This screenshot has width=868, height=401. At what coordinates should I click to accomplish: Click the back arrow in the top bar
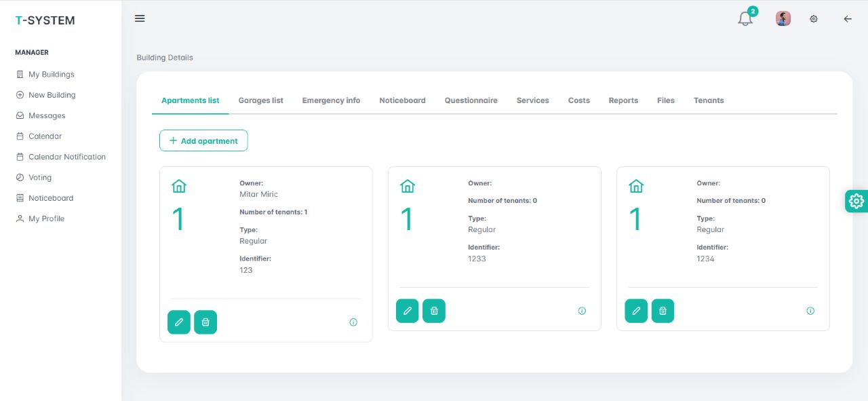pos(848,19)
